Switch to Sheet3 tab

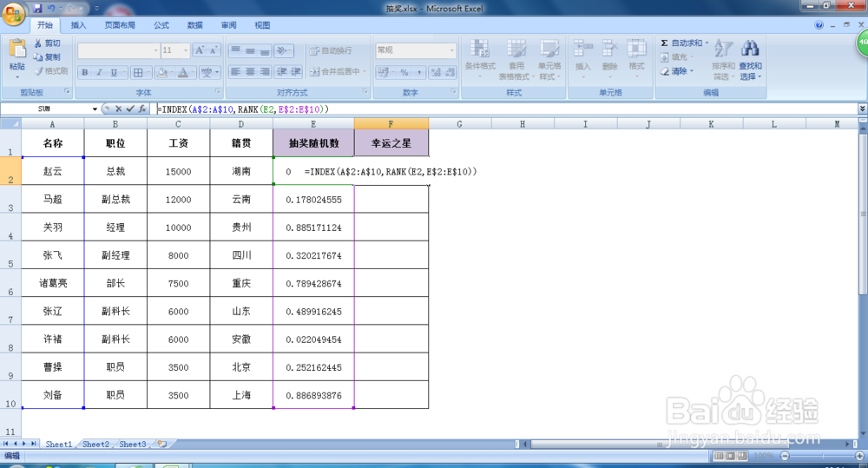tap(133, 445)
